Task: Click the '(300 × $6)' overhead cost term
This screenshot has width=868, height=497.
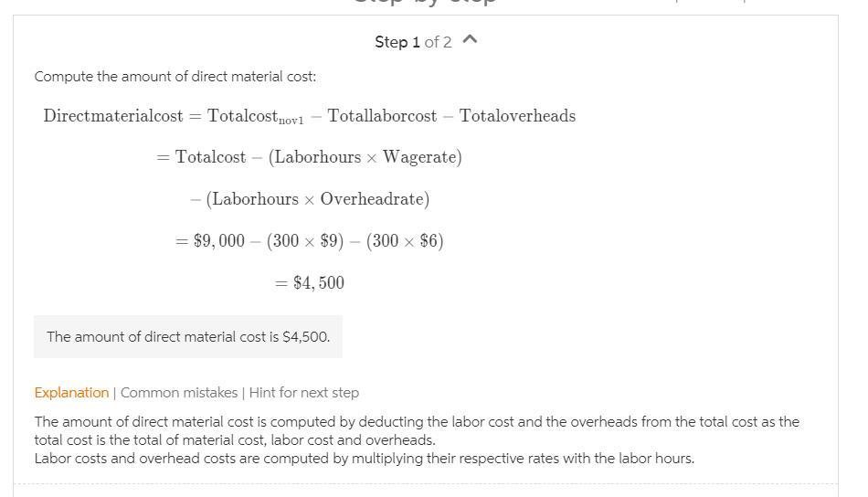Action: (x=405, y=241)
